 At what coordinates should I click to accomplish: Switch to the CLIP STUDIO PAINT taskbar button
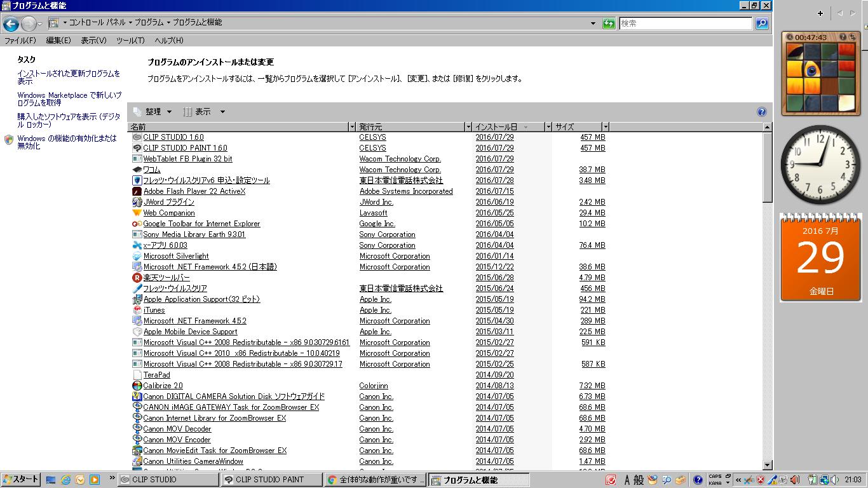click(272, 480)
